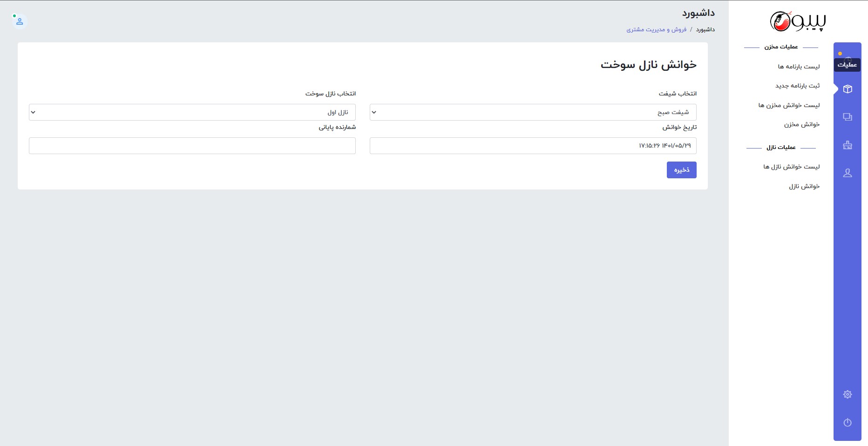Open لیست بارنامه ها menu item

(798, 67)
